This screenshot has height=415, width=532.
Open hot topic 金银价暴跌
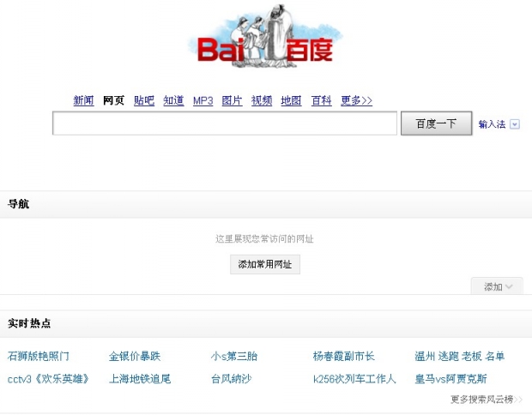coord(135,357)
